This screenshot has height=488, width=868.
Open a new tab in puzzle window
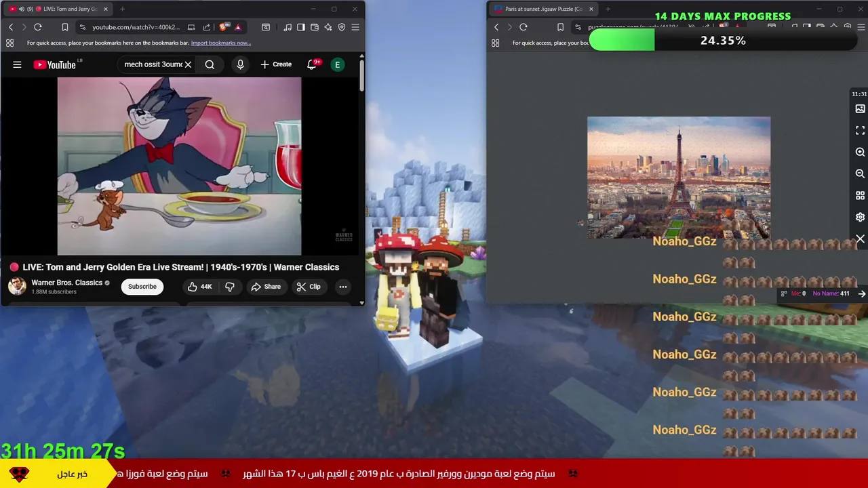pos(608,9)
